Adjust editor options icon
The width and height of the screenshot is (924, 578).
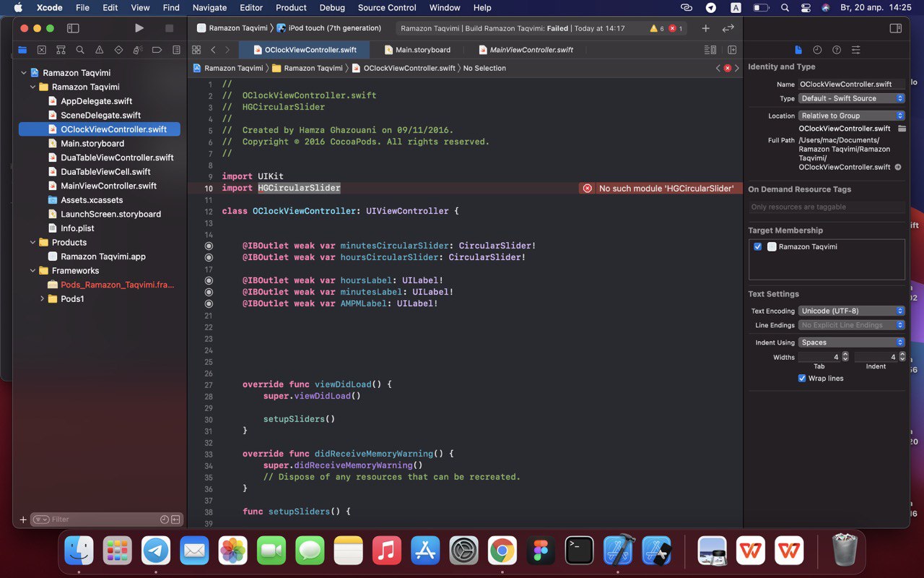pyautogui.click(x=710, y=50)
